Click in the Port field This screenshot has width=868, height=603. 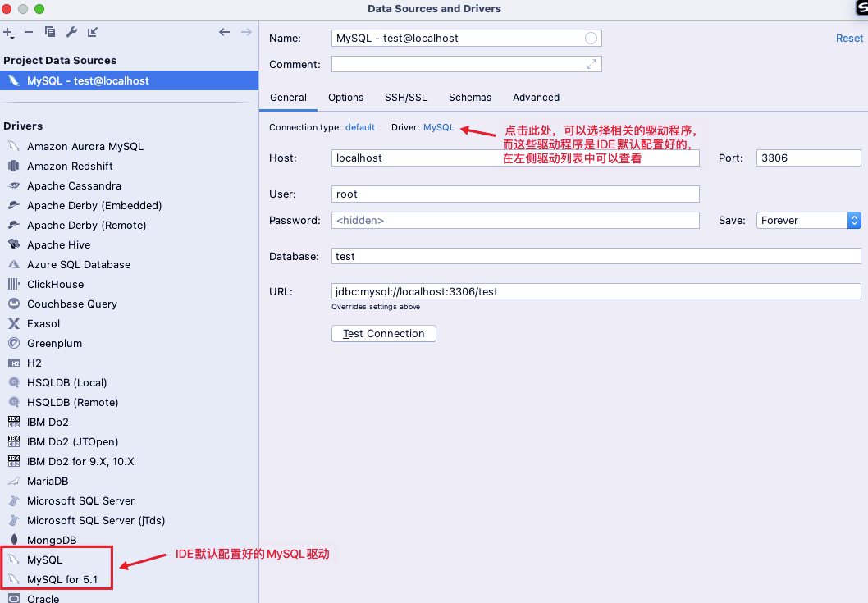[808, 158]
